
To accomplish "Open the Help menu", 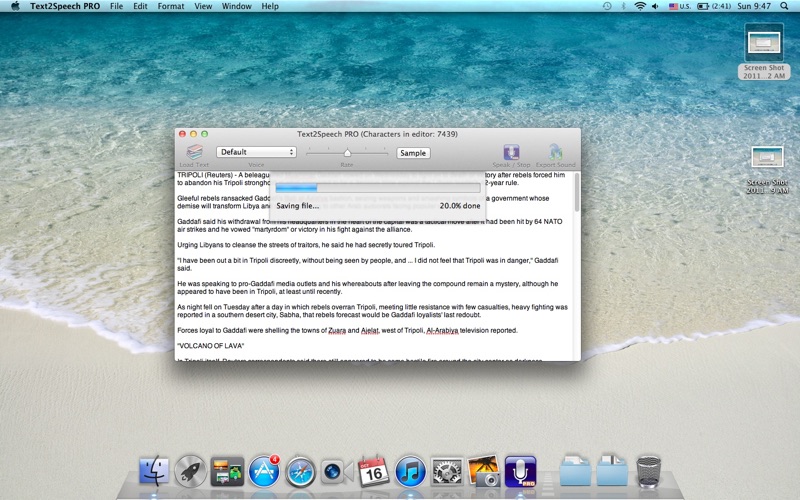I will tap(270, 6).
